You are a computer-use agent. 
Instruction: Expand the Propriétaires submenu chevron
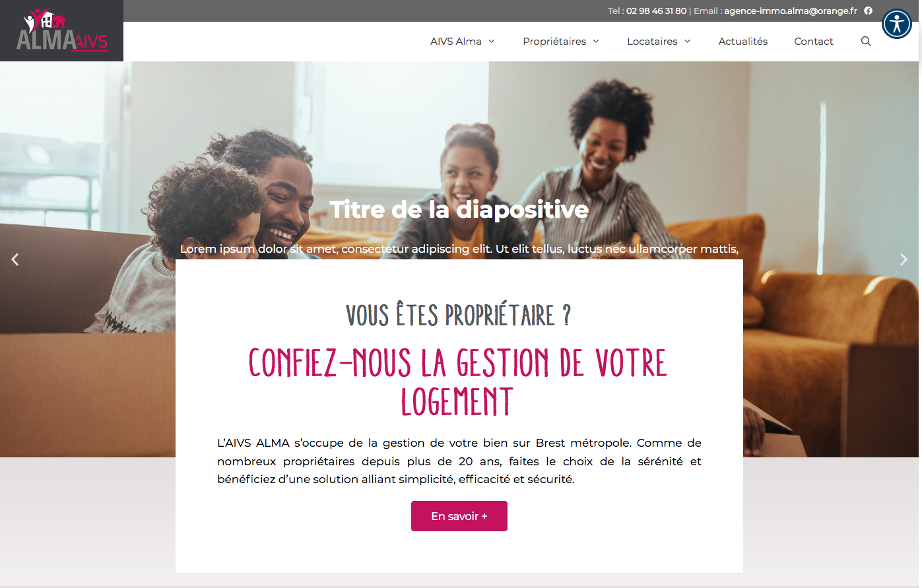pyautogui.click(x=596, y=41)
